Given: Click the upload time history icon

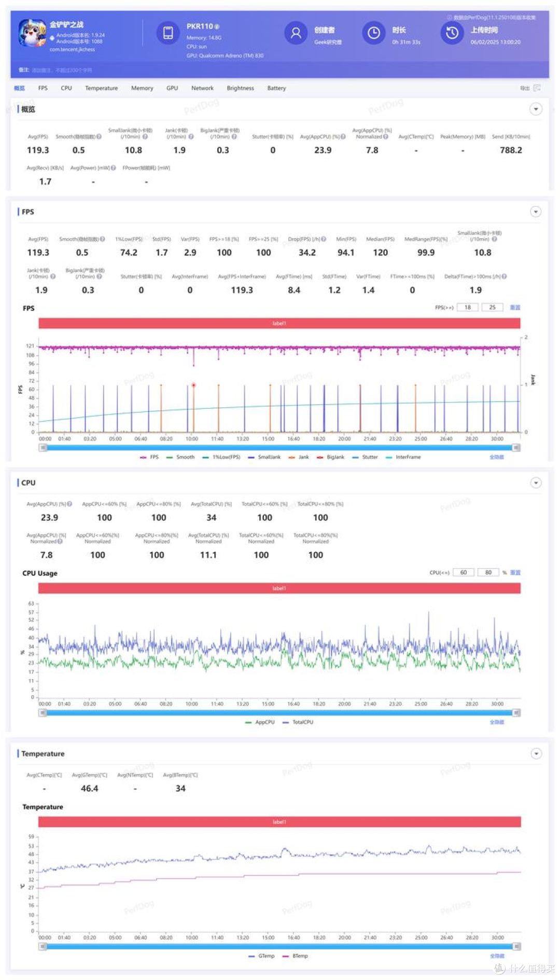Looking at the screenshot, I should click(x=452, y=33).
